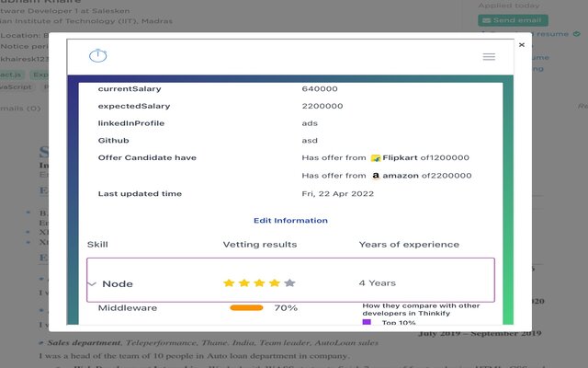Click the Flipkart offer amount text
This screenshot has height=368, width=588.
[x=445, y=157]
